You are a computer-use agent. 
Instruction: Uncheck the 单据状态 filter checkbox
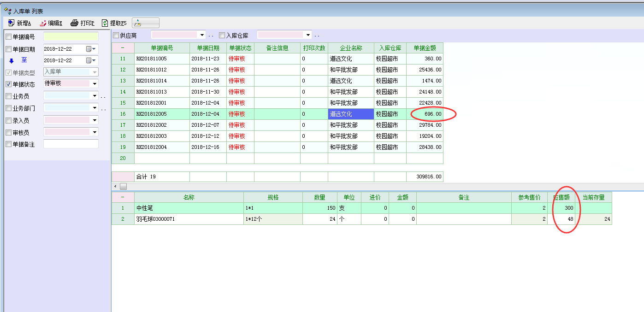click(8, 84)
